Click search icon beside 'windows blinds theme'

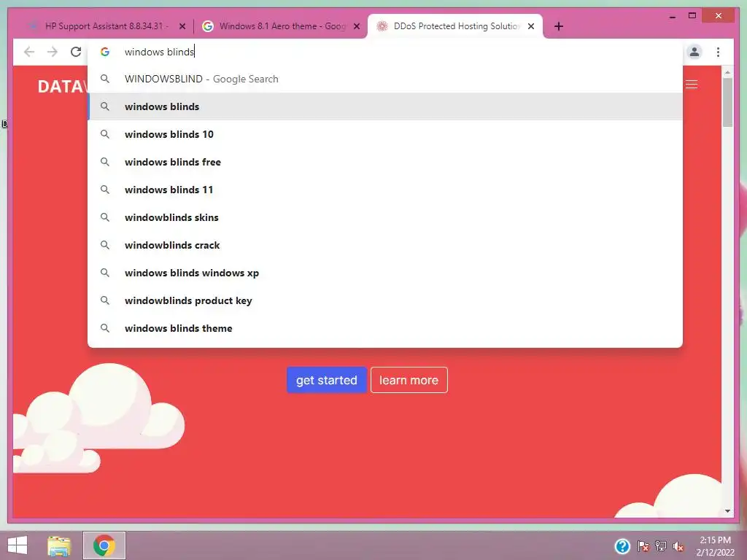click(105, 328)
